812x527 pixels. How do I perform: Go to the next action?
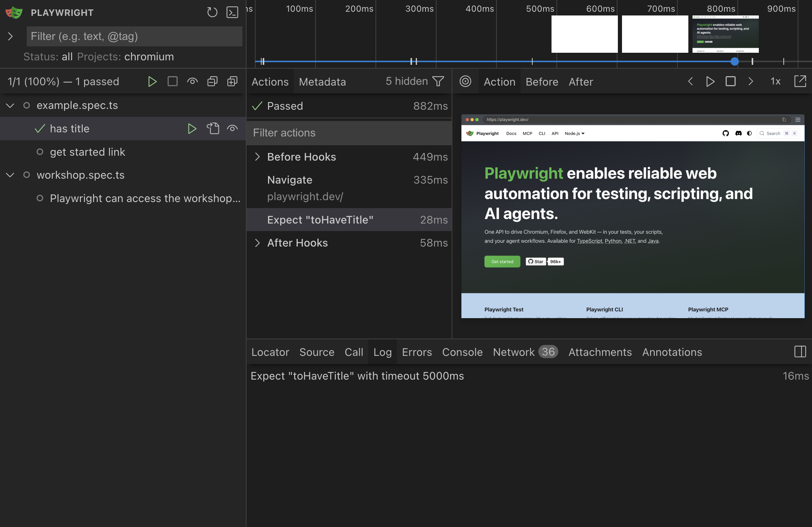point(751,81)
